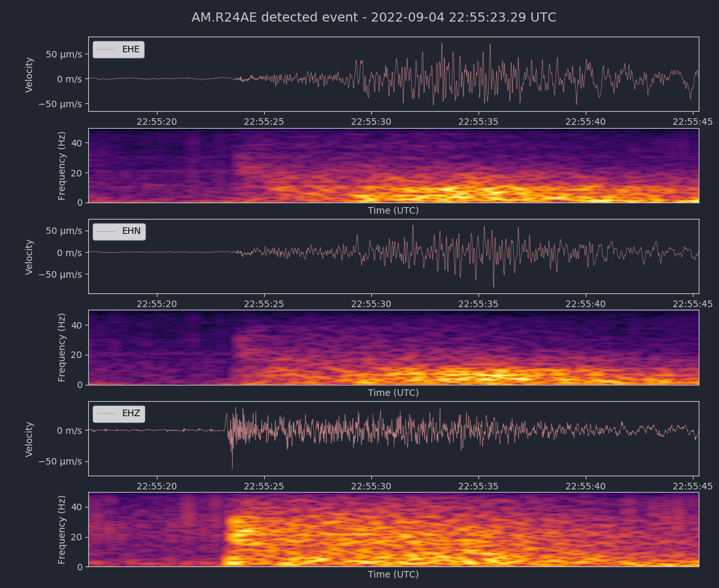Click the 22:55:40 tick under EHZ waveform
Screen dimensions: 719x588
click(x=586, y=486)
